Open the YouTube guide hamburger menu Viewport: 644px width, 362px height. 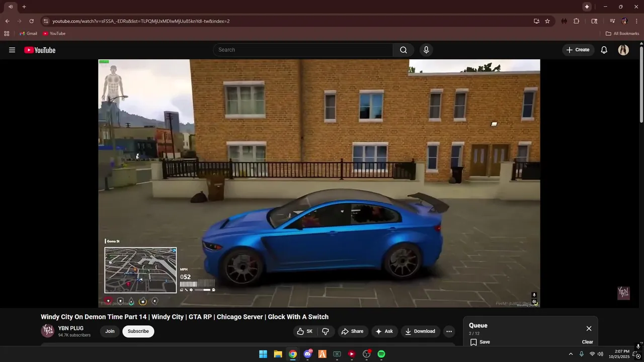pos(12,50)
